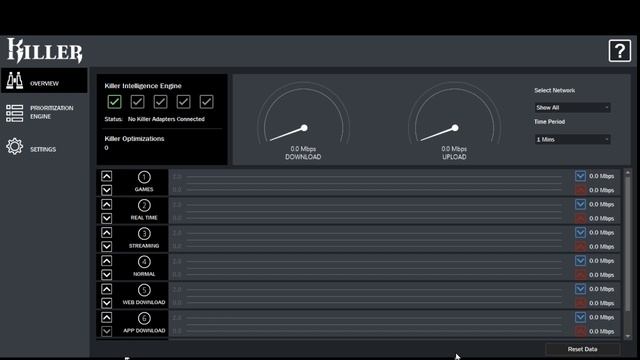Toggle the fourth Intelligence Engine checkbox
Image resolution: width=640 pixels, height=360 pixels.
click(183, 102)
